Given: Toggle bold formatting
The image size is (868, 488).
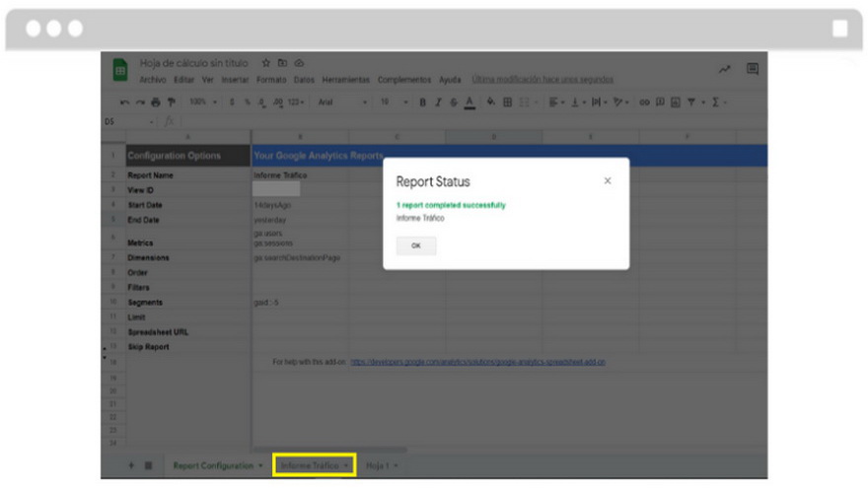Looking at the screenshot, I should point(422,103).
